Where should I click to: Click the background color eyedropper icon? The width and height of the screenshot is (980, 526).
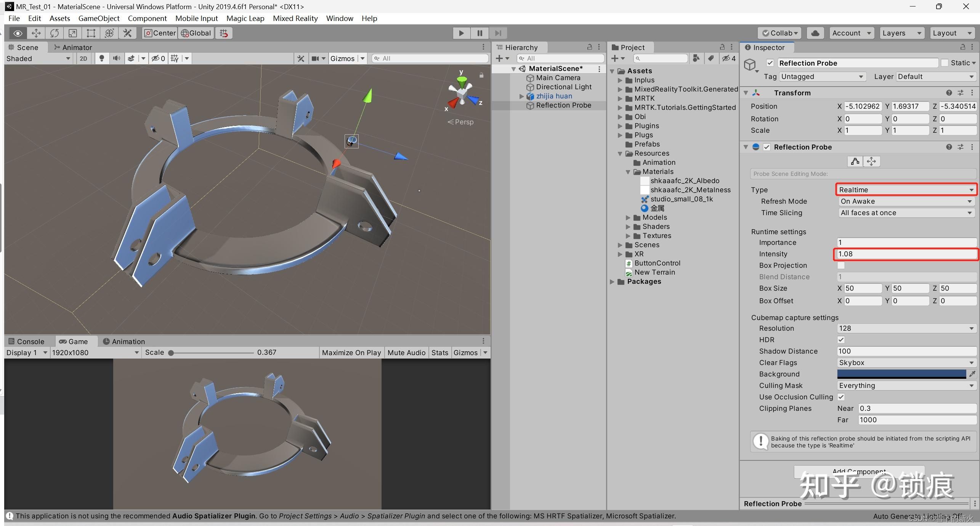[972, 374]
